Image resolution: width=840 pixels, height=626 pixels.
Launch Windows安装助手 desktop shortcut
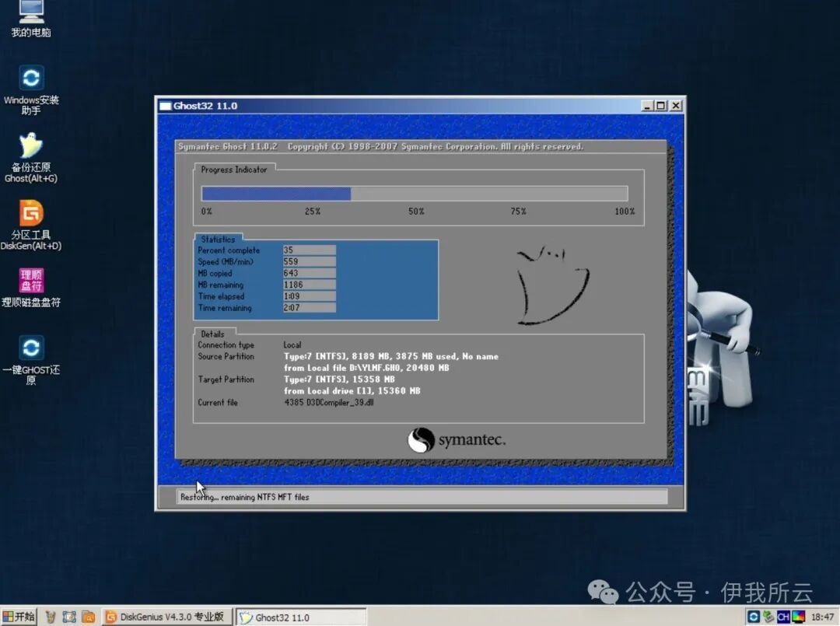pyautogui.click(x=31, y=90)
